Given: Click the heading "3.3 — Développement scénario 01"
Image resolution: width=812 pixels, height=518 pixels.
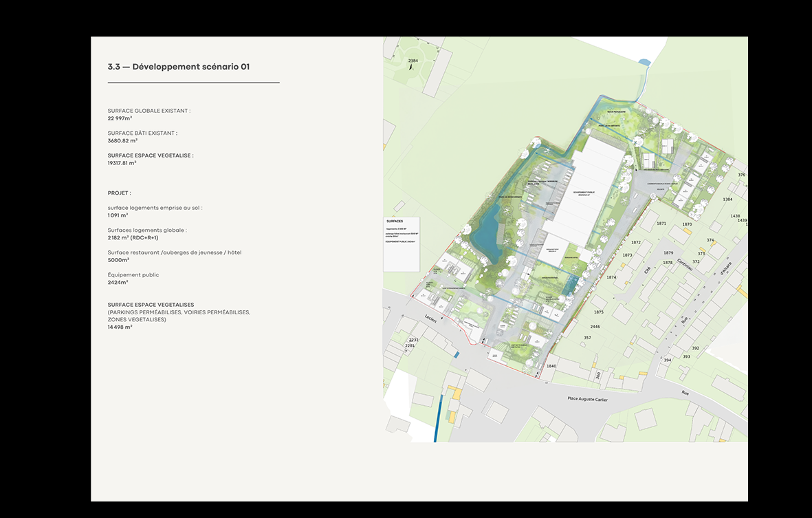Looking at the screenshot, I should (x=179, y=67).
